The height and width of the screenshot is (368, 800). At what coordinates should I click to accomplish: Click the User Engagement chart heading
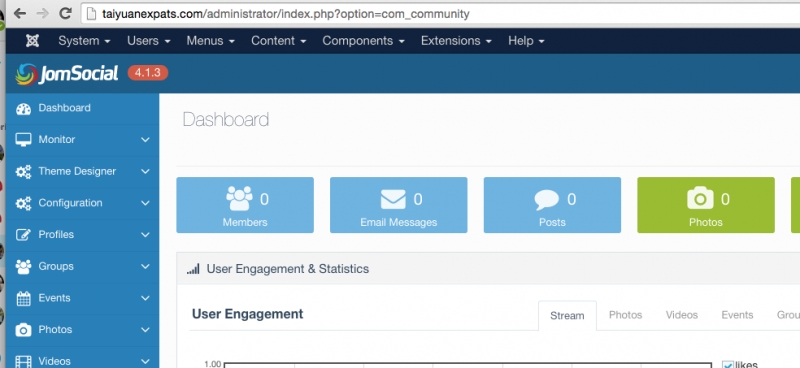pyautogui.click(x=247, y=313)
